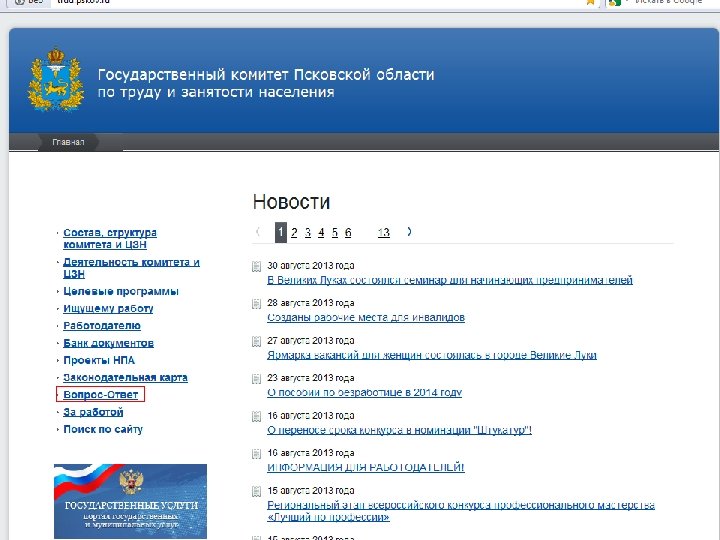720x540 pixels.
Task: Open the За работой link
Action: click(93, 412)
